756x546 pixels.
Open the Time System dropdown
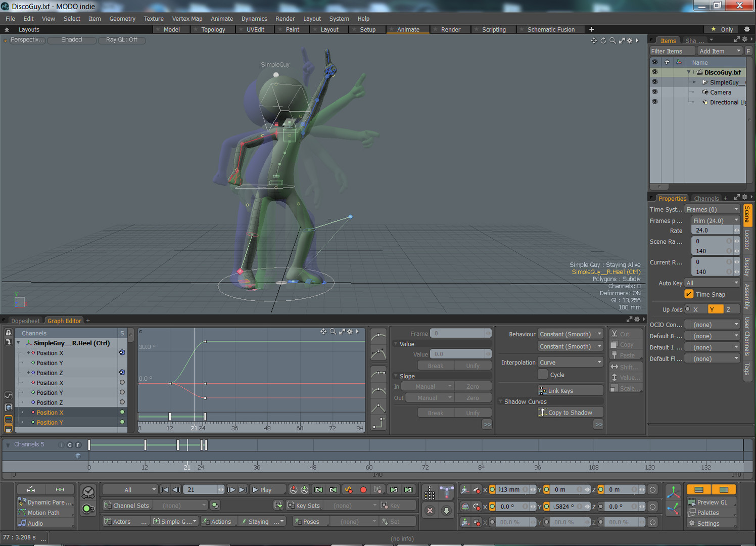(x=713, y=209)
